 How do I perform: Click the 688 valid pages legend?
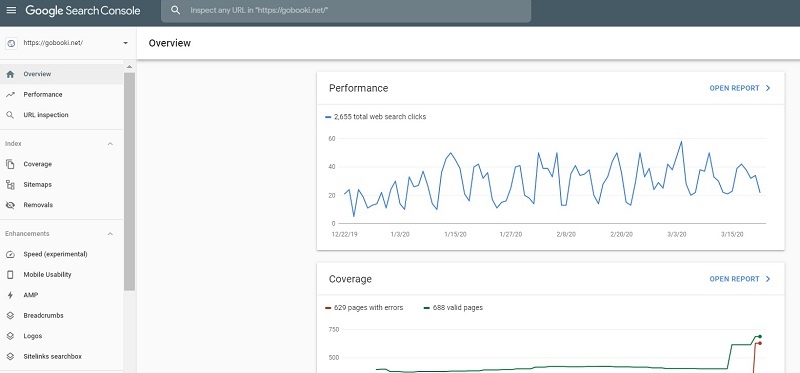coord(454,308)
